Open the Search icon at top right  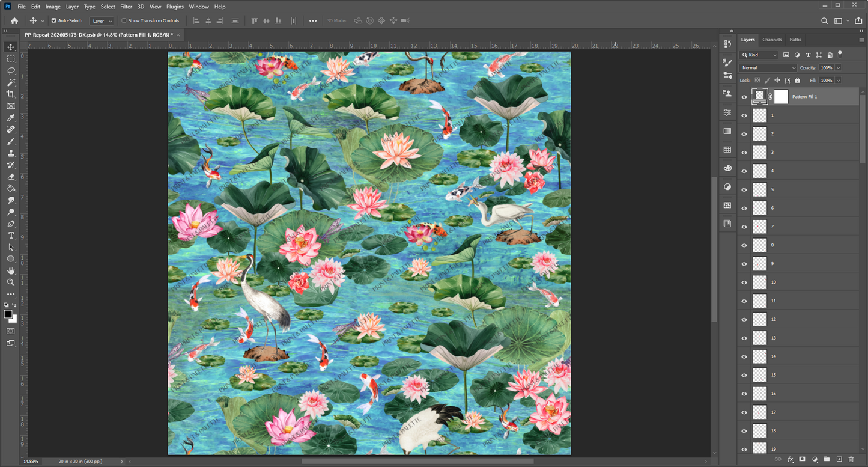(825, 20)
